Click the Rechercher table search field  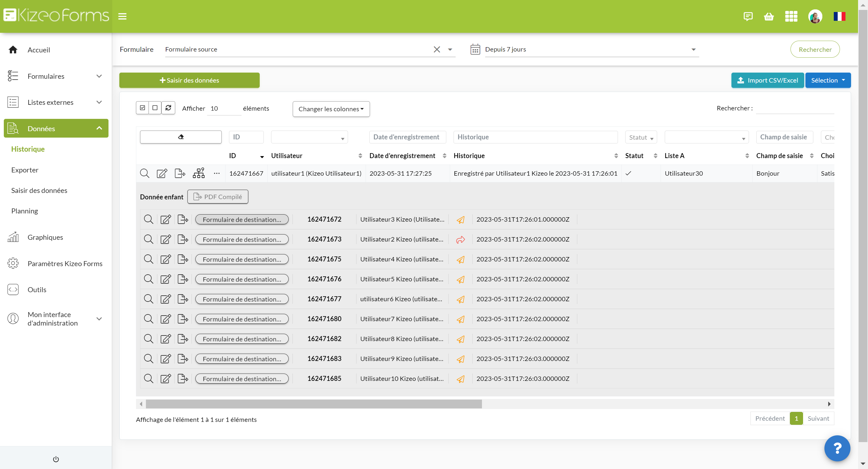(x=795, y=108)
